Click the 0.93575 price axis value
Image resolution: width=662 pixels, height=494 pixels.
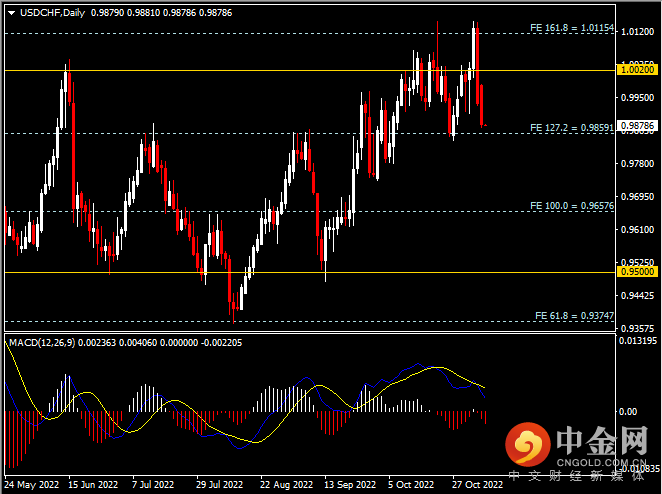point(638,328)
